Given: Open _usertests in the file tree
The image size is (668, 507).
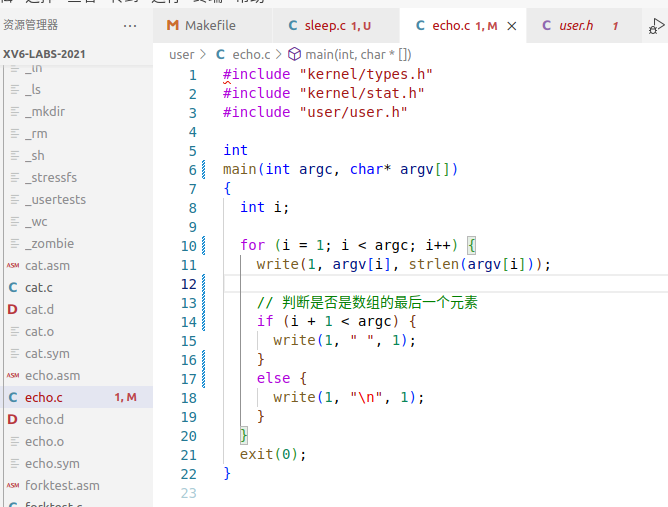Looking at the screenshot, I should (56, 199).
